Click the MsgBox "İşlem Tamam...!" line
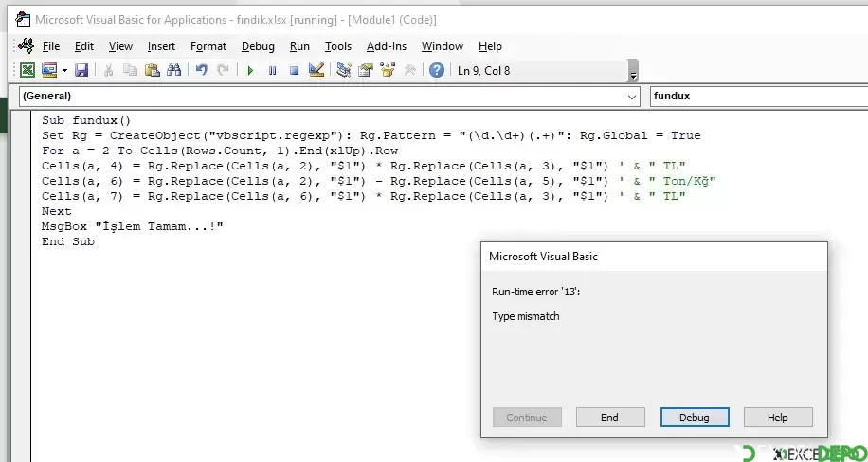Image resolution: width=868 pixels, height=462 pixels. point(133,226)
